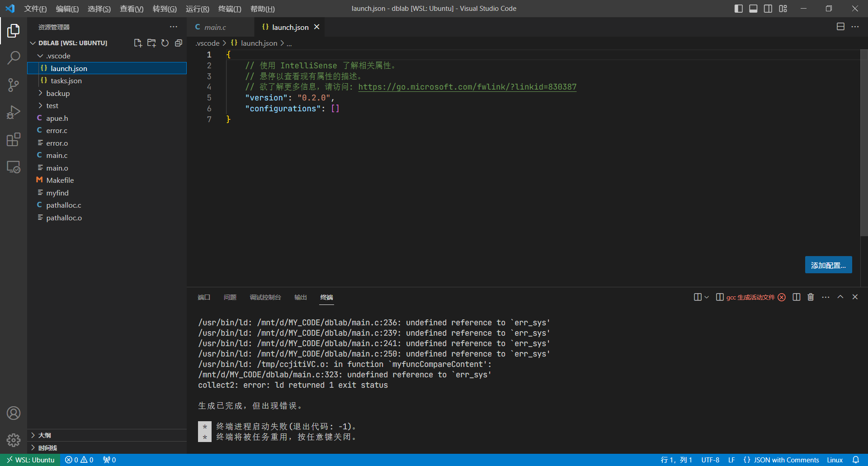The image size is (868, 466).
Task: Switch to the main.c editor tab
Action: tap(221, 27)
